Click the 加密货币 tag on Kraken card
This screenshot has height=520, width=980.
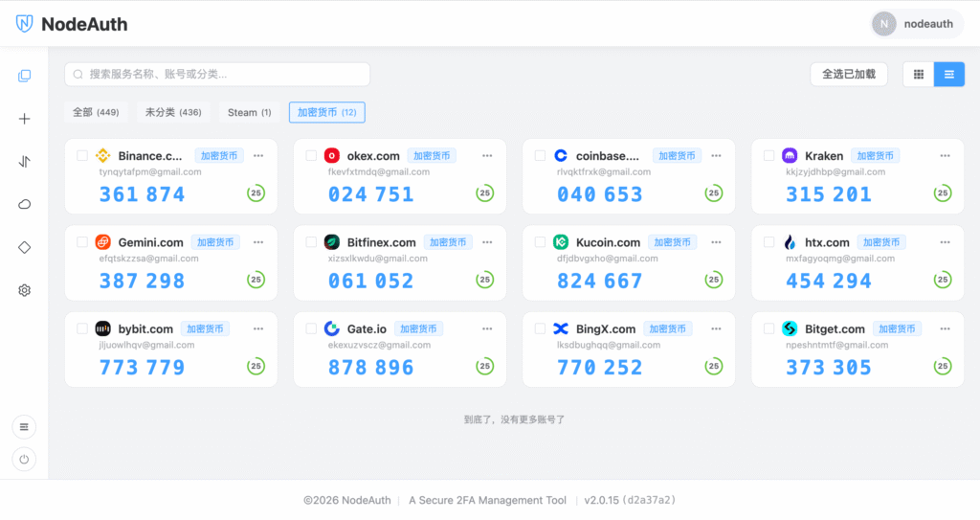pos(875,155)
